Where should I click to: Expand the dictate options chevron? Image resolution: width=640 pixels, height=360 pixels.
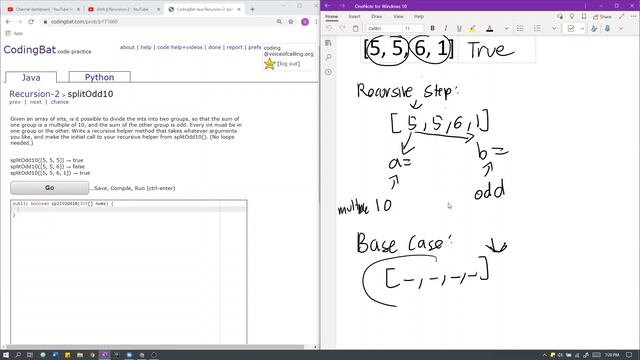point(620,28)
